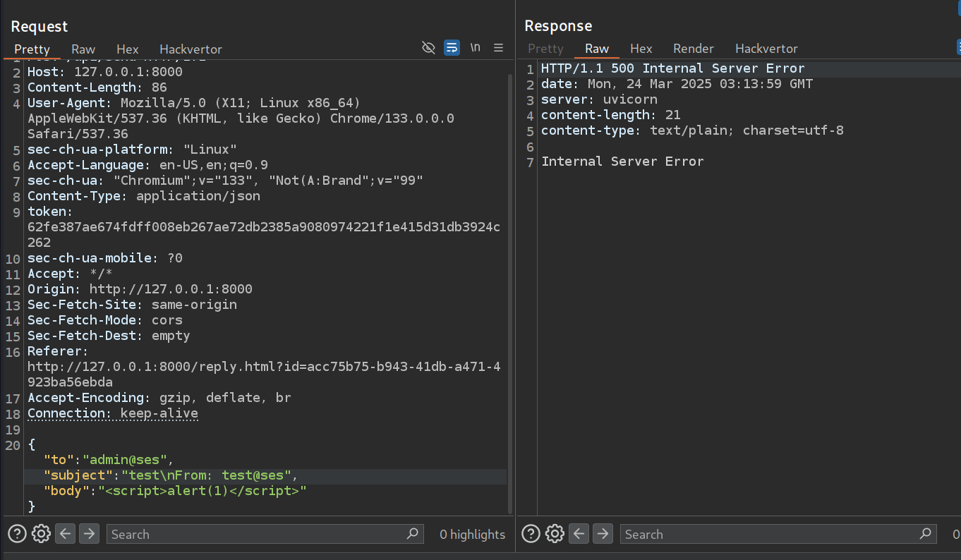Click the Response search input field
The width and height of the screenshot is (961, 560).
coord(769,534)
